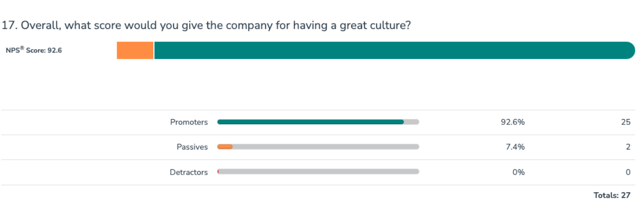Click the gray unfilled part of Passives bar
The height and width of the screenshot is (205, 644).
point(326,147)
